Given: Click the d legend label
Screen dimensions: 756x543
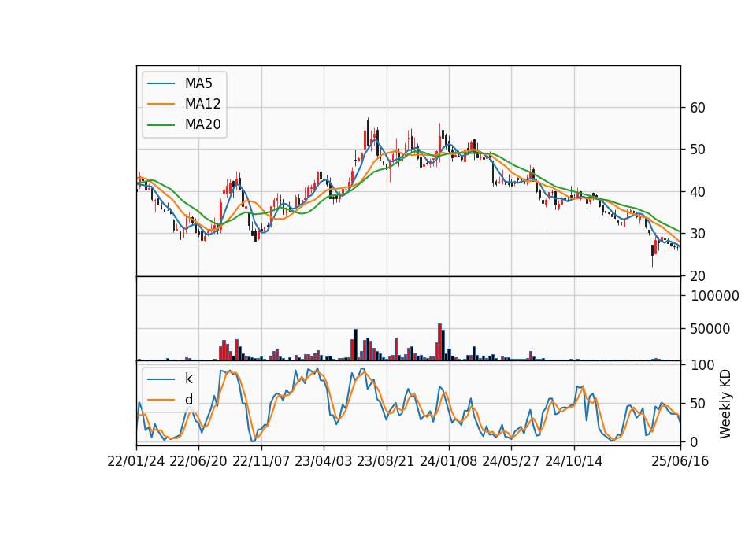Looking at the screenshot, I should coord(188,400).
